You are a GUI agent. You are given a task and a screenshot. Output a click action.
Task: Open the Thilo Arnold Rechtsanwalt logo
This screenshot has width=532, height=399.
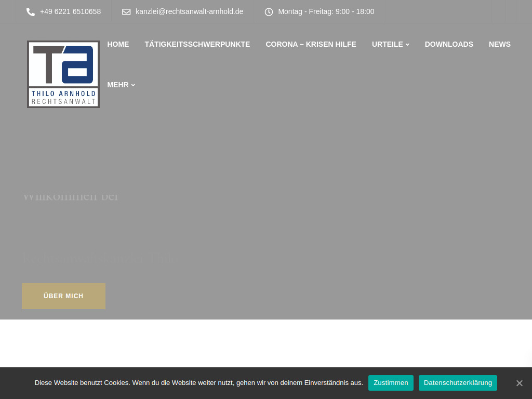63,74
